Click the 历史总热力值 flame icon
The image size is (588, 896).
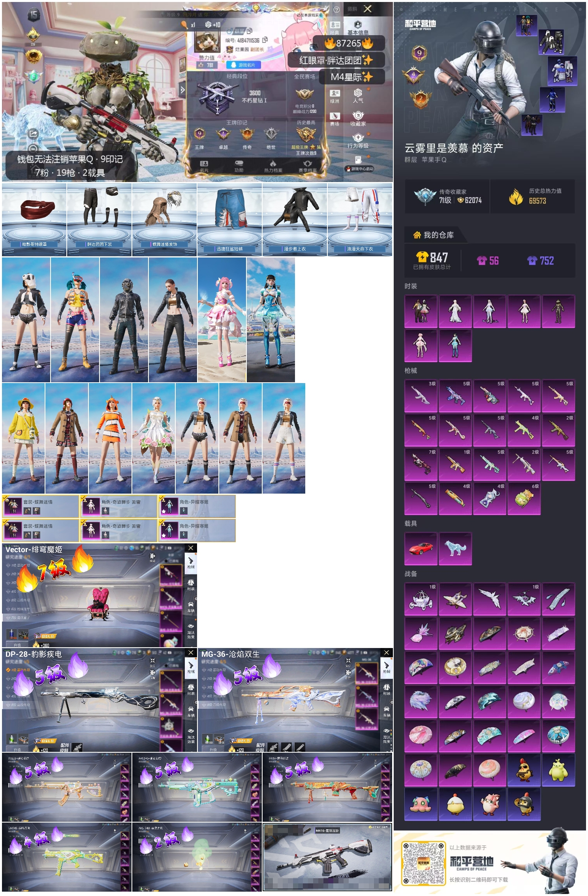516,196
